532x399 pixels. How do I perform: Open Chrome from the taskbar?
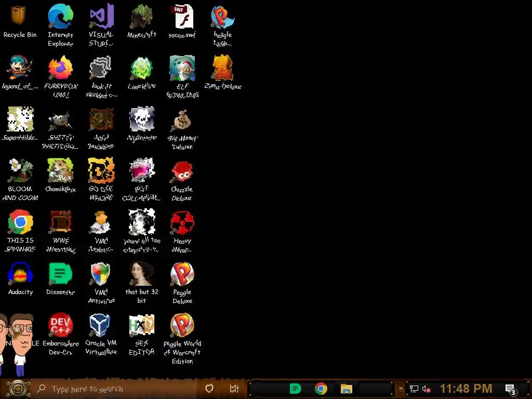point(321,389)
